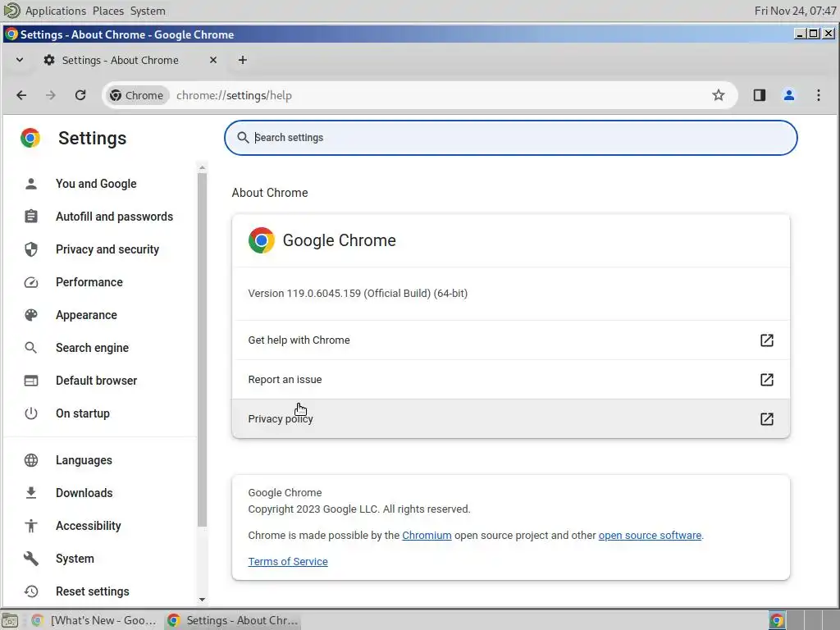
Task: Click the Default browser icon in sidebar
Action: [x=31, y=381]
